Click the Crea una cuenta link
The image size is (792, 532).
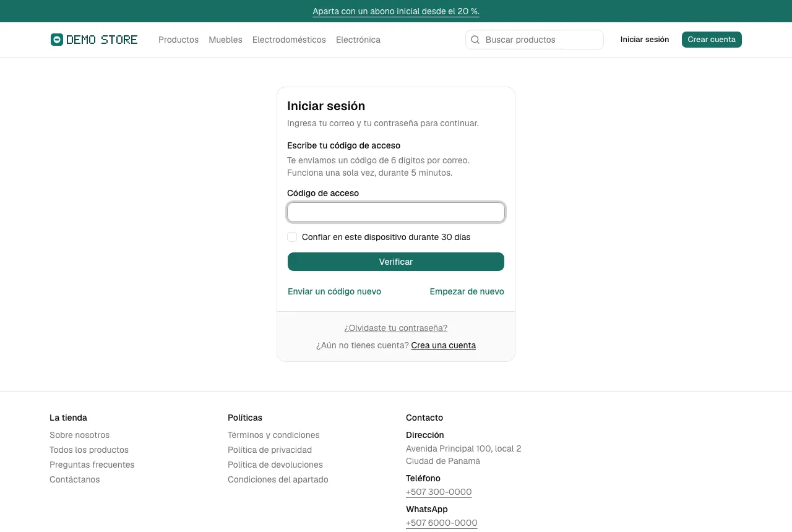click(x=444, y=345)
